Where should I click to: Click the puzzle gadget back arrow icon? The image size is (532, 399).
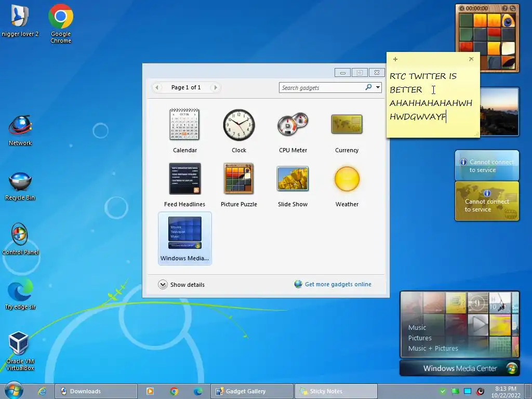point(461,8)
